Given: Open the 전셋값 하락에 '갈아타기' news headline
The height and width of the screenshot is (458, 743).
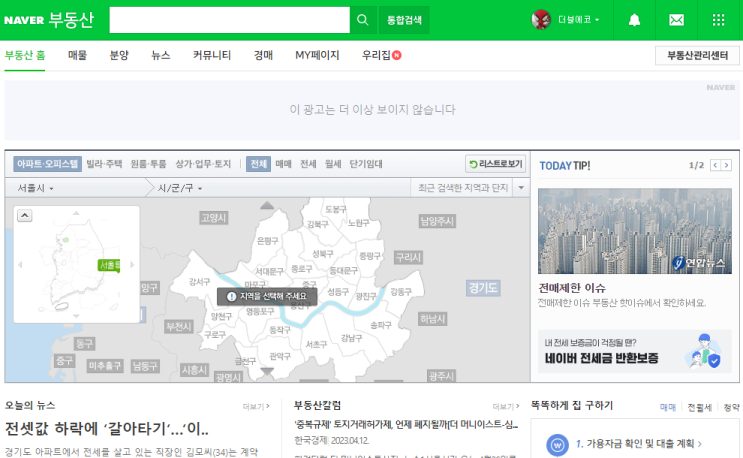Looking at the screenshot, I should click(107, 429).
